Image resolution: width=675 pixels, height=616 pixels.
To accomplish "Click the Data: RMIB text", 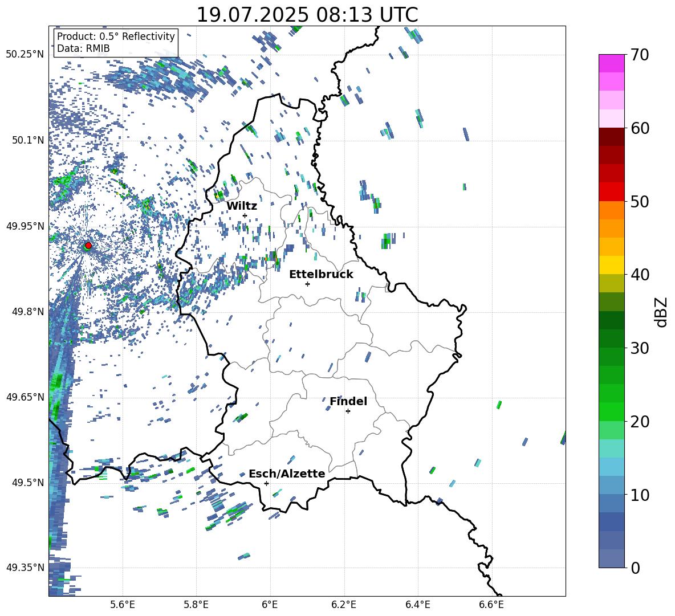I will (83, 48).
